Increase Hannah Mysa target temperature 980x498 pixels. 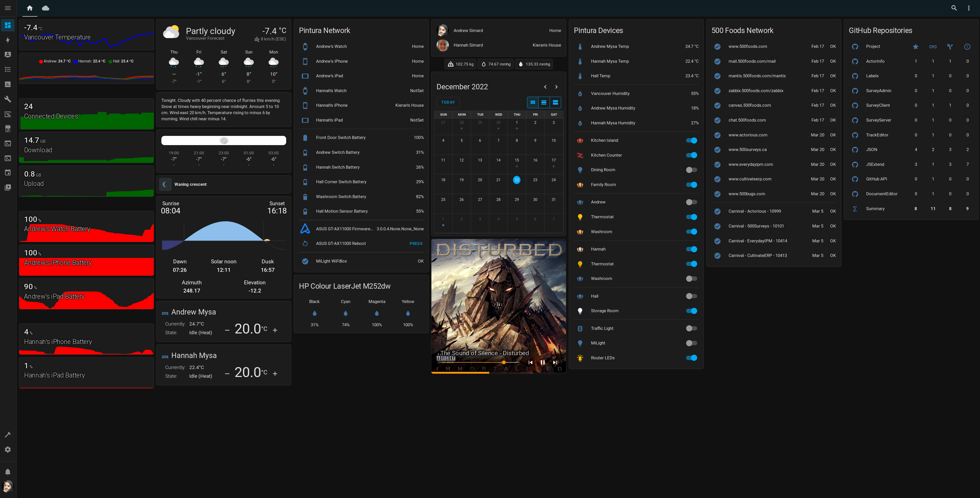coord(275,374)
